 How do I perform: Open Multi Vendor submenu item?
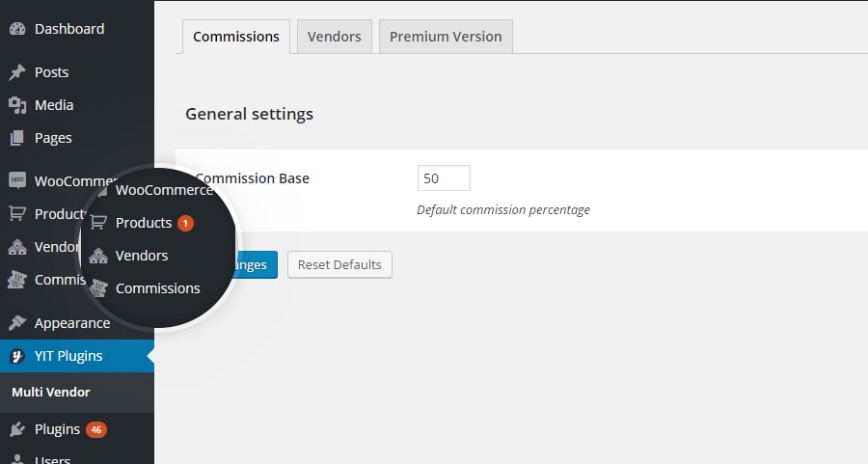[x=51, y=392]
